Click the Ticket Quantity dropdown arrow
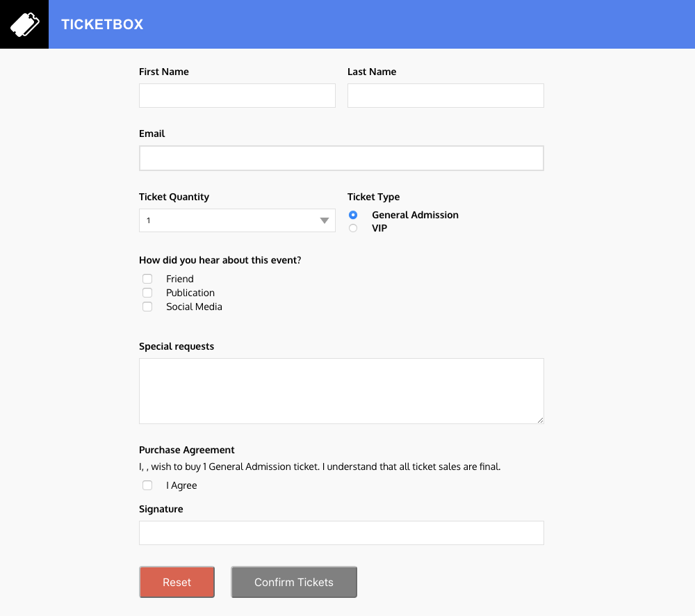 [x=324, y=221]
